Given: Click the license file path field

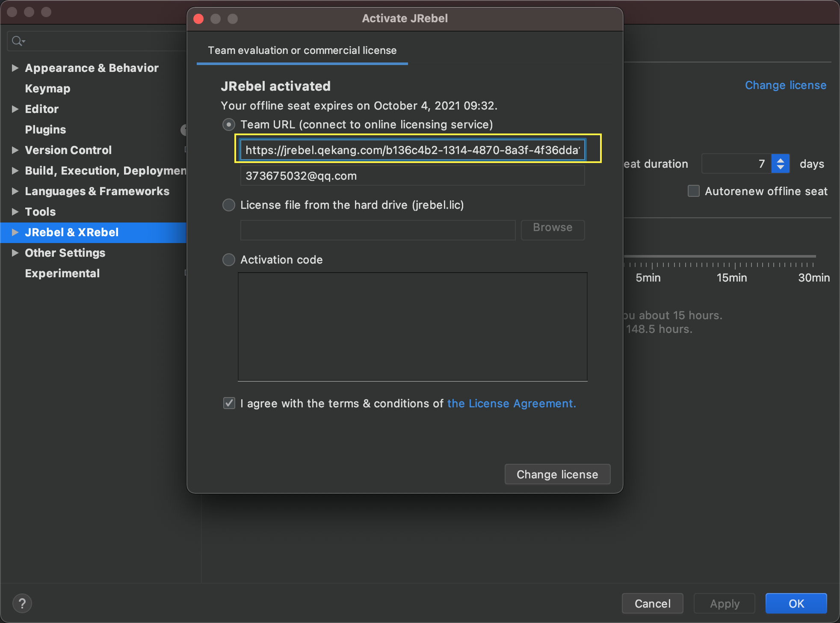Looking at the screenshot, I should [378, 230].
